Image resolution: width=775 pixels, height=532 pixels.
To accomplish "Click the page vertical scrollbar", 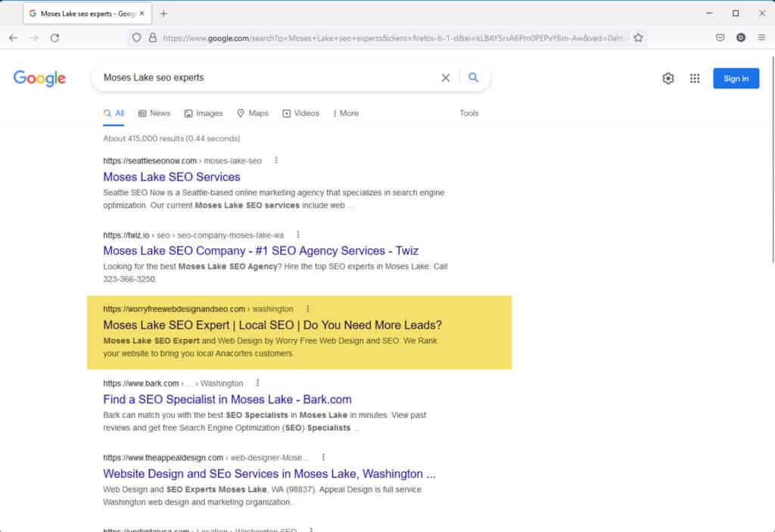I will click(773, 160).
